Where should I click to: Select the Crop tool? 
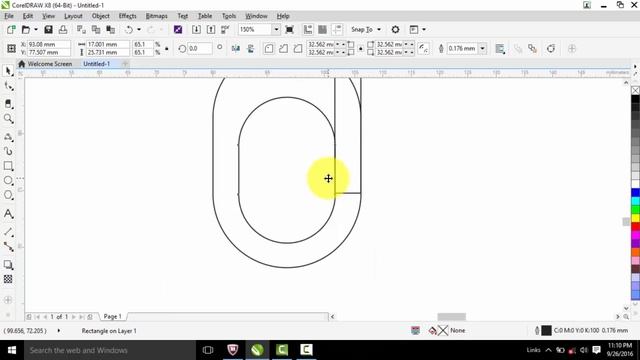click(8, 104)
